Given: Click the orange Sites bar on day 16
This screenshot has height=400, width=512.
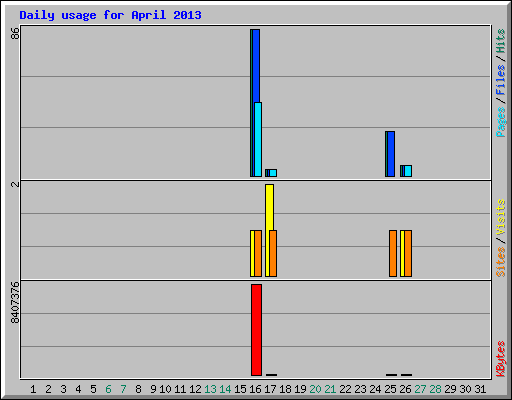Looking at the screenshot, I should click(x=258, y=253).
